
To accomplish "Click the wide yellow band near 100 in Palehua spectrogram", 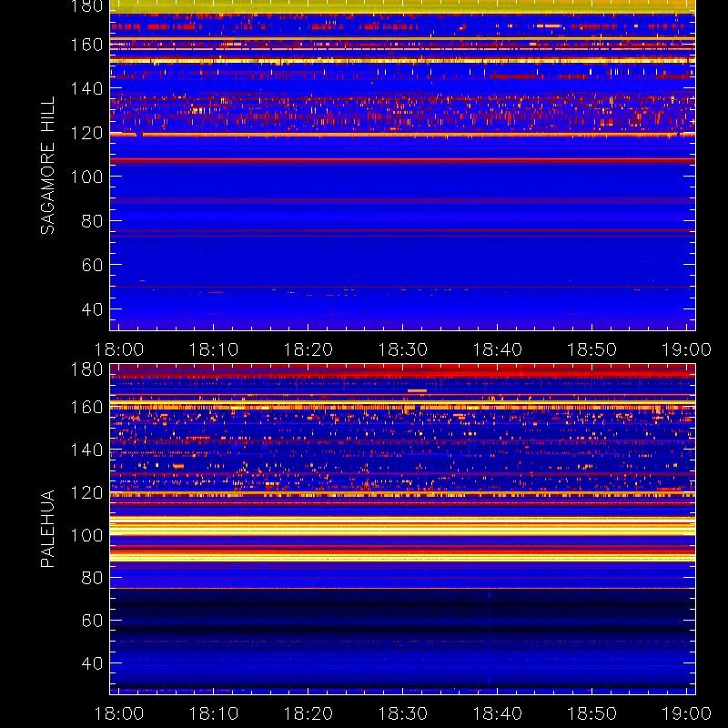I will pyautogui.click(x=402, y=526).
